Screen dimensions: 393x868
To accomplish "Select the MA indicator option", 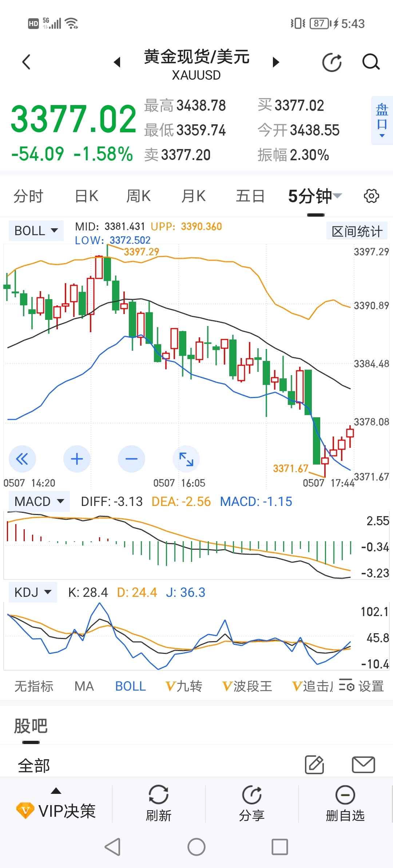I will [84, 686].
